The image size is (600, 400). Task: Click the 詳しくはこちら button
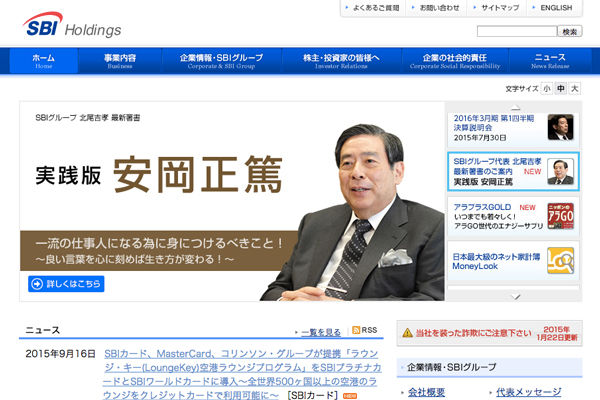[x=66, y=284]
